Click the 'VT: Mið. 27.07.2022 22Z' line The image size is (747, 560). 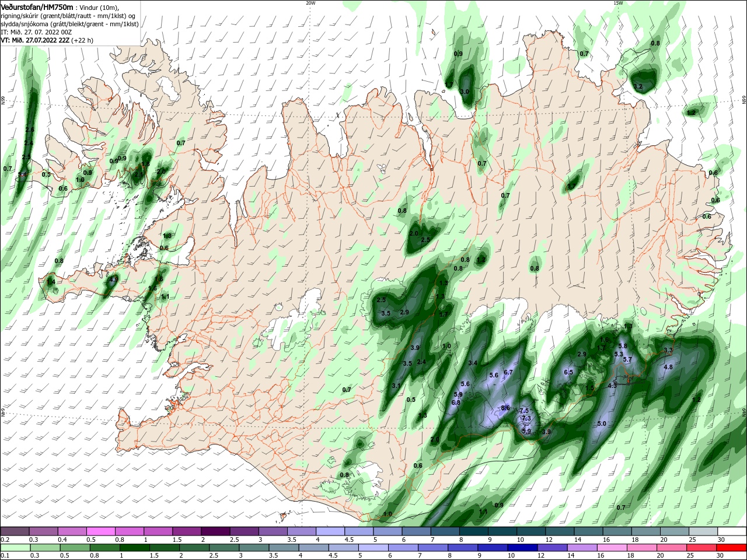36,40
